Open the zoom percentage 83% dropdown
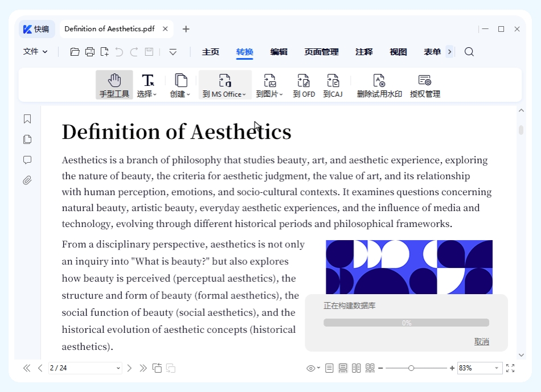Viewport: 541px width, 392px height. pos(497,368)
